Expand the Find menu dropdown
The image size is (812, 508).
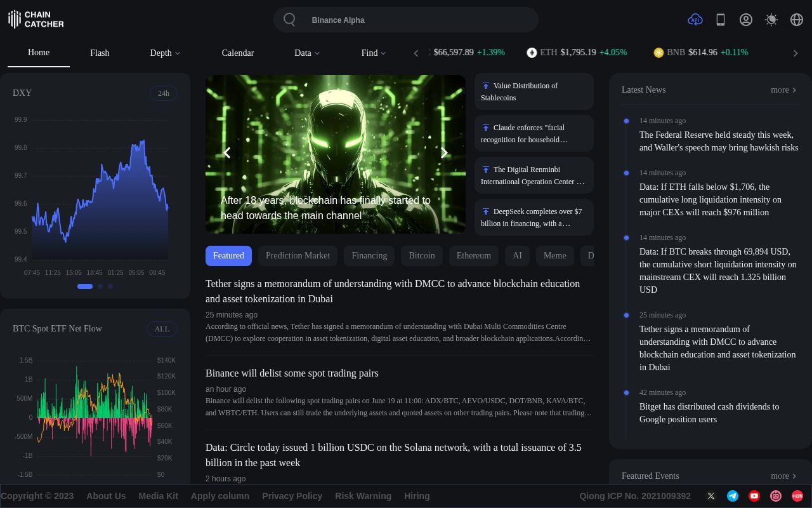pos(374,53)
